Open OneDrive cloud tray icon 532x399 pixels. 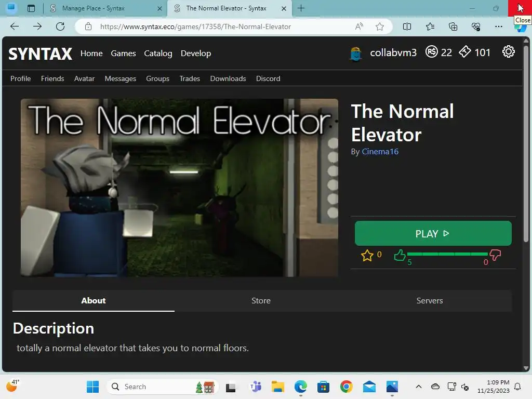pos(435,387)
